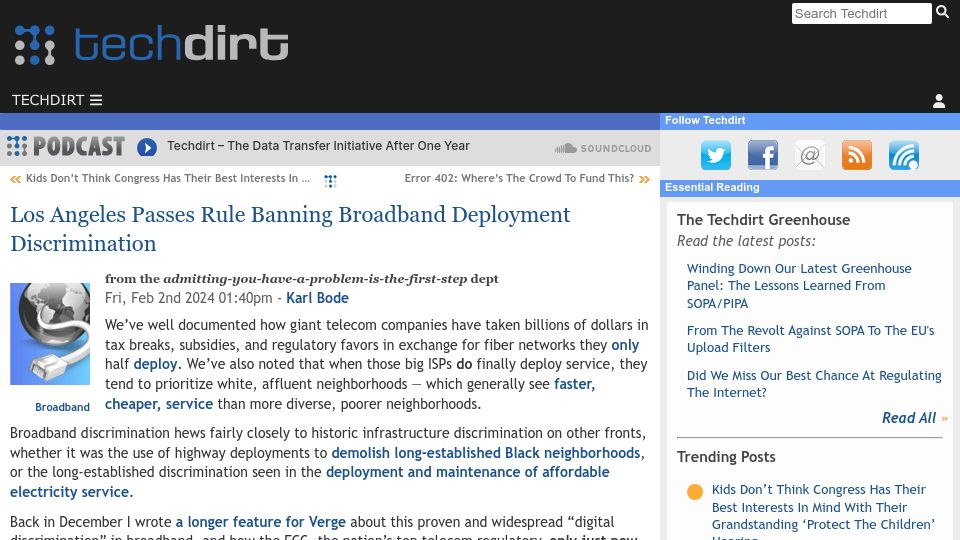Open podcast title Data Transfer Initiative
This screenshot has width=960, height=540.
click(318, 146)
